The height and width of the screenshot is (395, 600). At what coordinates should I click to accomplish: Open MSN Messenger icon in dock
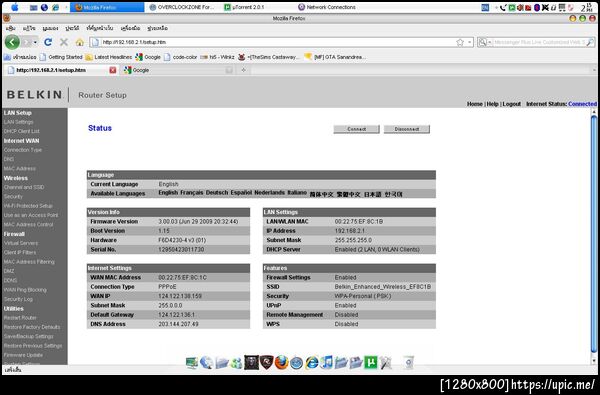tap(236, 362)
